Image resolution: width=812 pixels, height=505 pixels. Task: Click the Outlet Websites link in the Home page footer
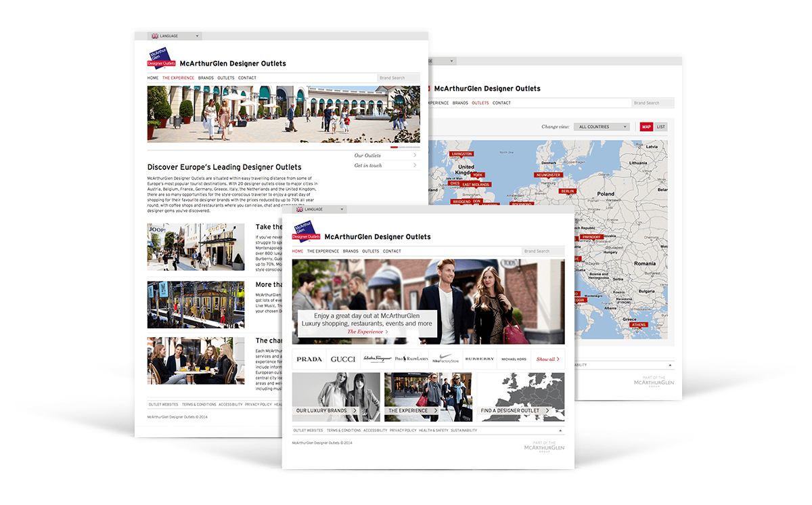pyautogui.click(x=308, y=431)
